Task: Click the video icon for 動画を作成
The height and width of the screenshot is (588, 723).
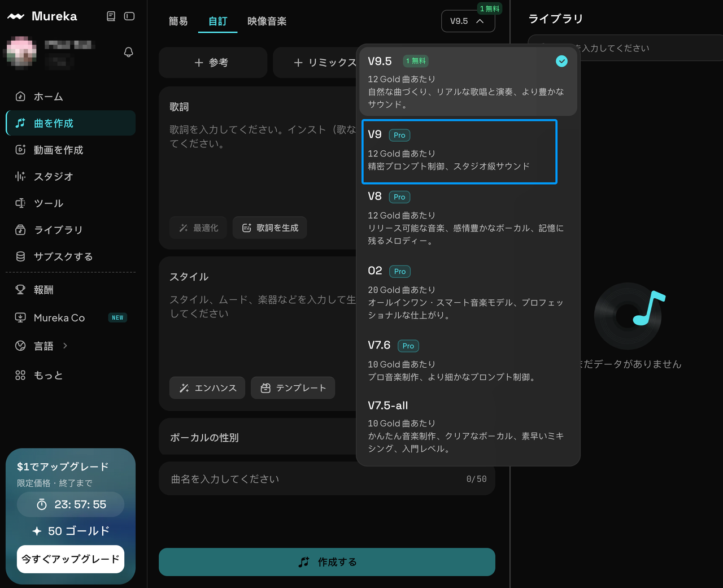Action: tap(20, 150)
